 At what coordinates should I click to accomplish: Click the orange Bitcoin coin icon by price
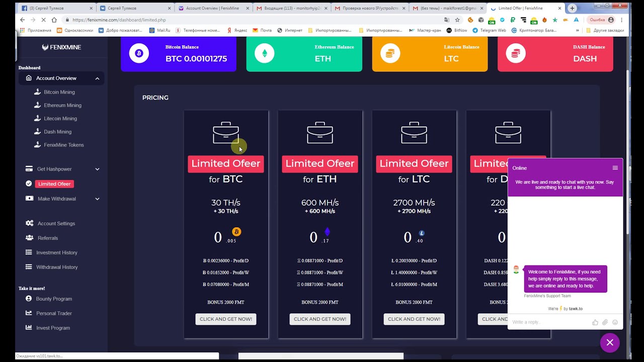236,232
